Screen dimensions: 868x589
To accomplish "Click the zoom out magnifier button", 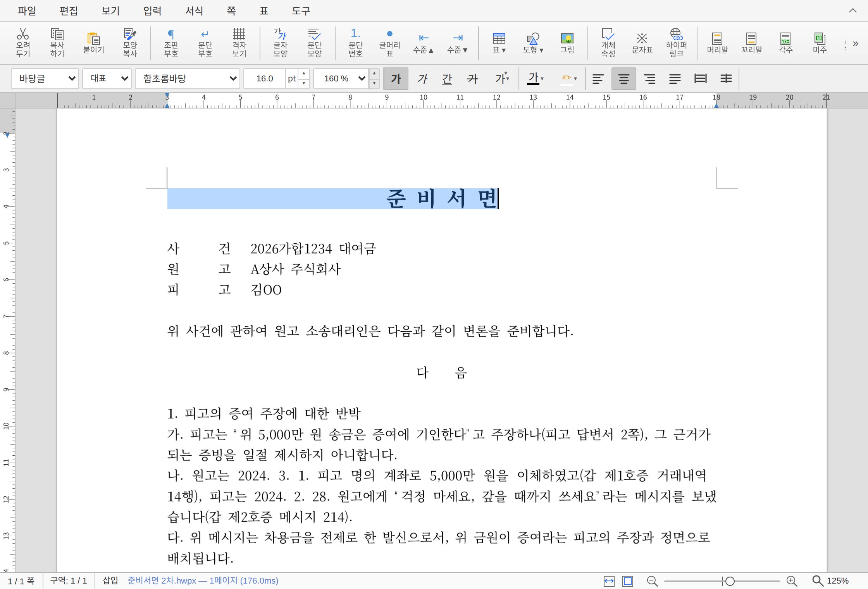I will tap(652, 581).
